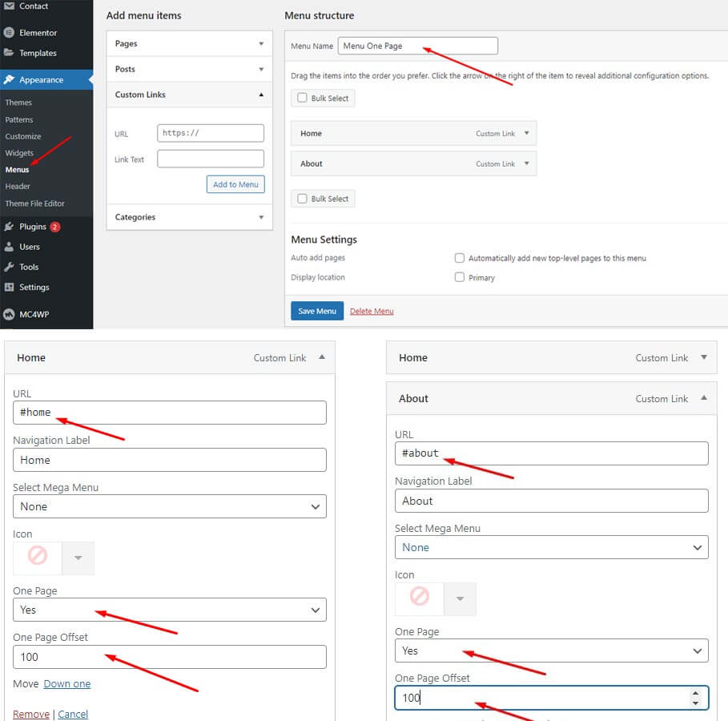Focus the Menu Name field
This screenshot has width=728, height=721.
pos(418,46)
